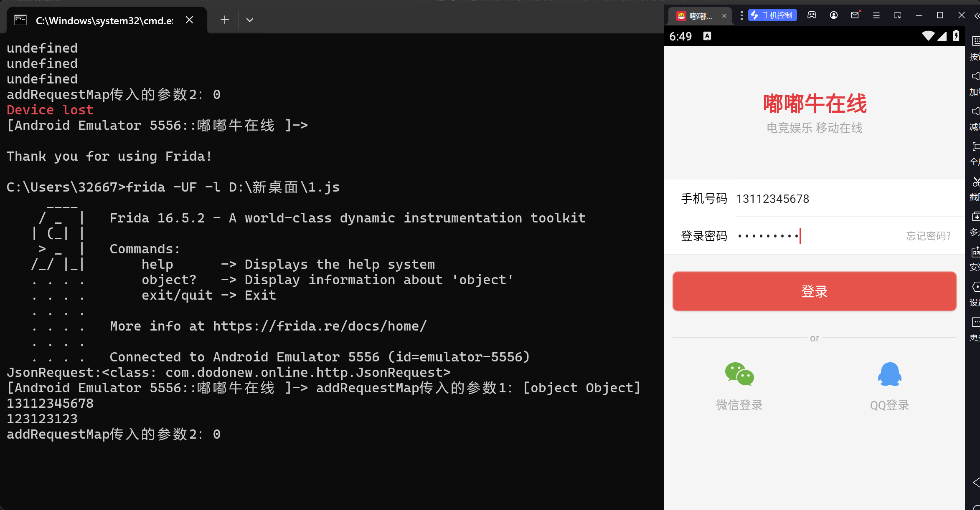Click the 微信登录 text label
980x510 pixels.
click(739, 405)
